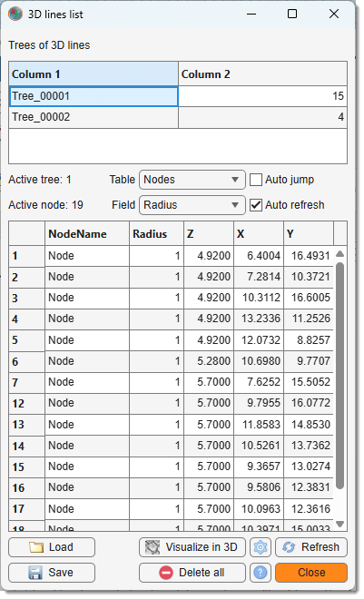Open the Table dropdown showing Nodes
Image resolution: width=364 pixels, height=599 pixels.
pos(192,180)
